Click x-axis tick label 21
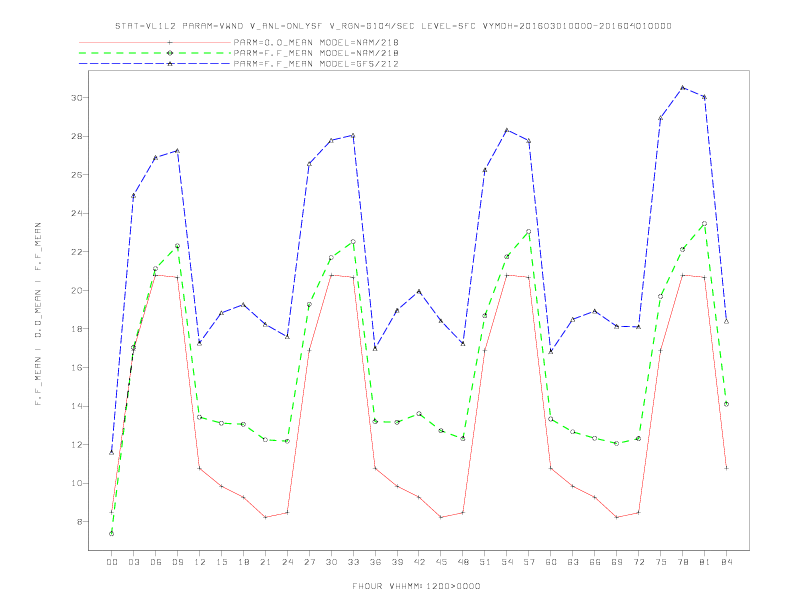792x612 pixels. coord(265,562)
